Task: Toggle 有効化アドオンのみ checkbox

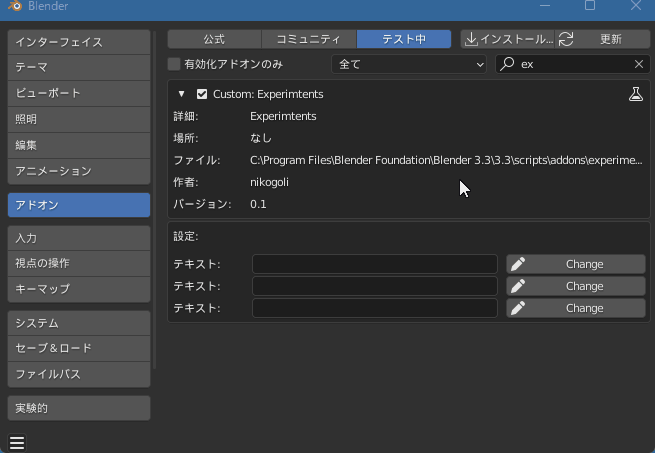Action: (174, 64)
